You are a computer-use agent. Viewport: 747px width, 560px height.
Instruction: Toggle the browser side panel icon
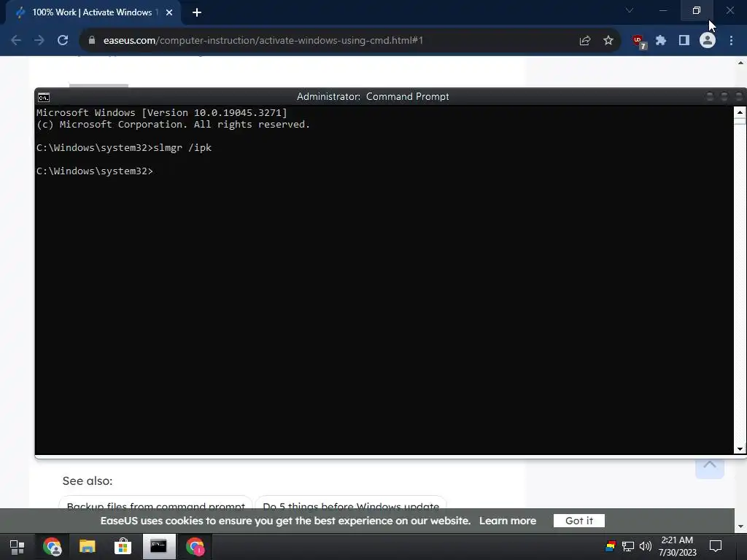coord(684,41)
